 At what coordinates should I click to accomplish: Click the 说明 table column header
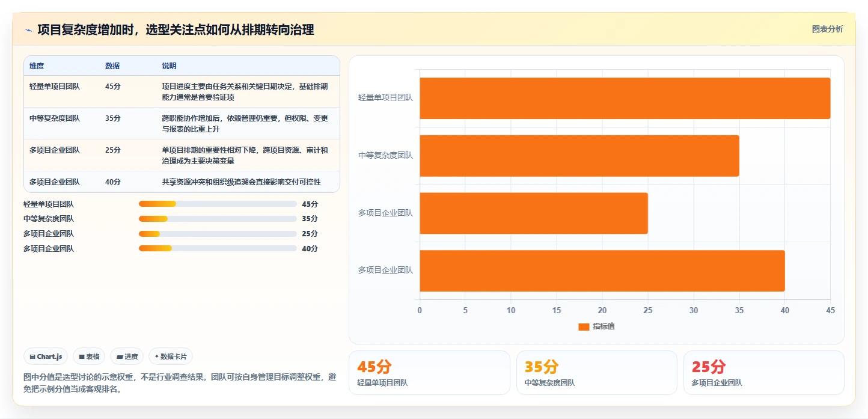tap(169, 66)
